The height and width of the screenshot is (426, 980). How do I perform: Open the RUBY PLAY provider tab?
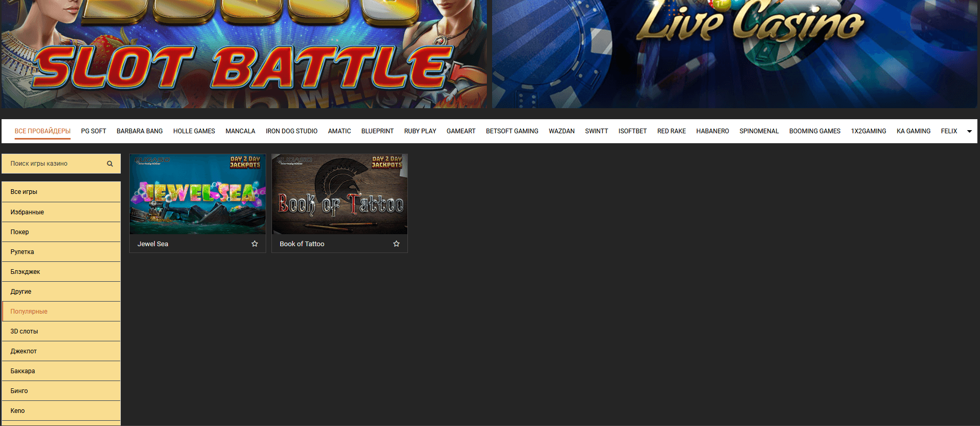point(420,131)
